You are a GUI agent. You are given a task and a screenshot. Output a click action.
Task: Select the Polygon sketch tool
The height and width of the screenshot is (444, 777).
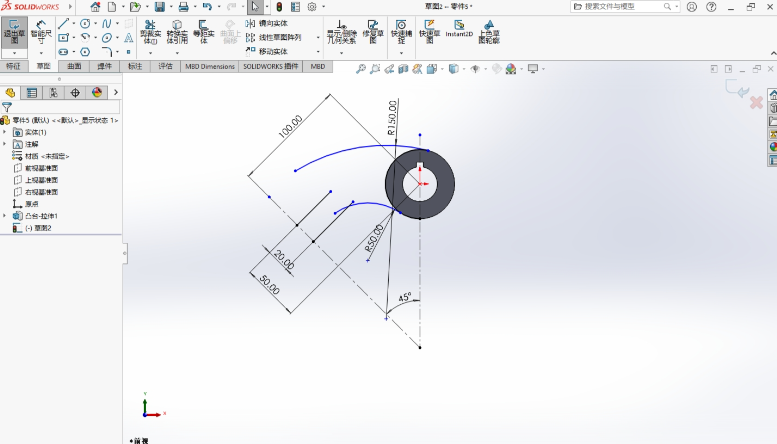(x=85, y=52)
